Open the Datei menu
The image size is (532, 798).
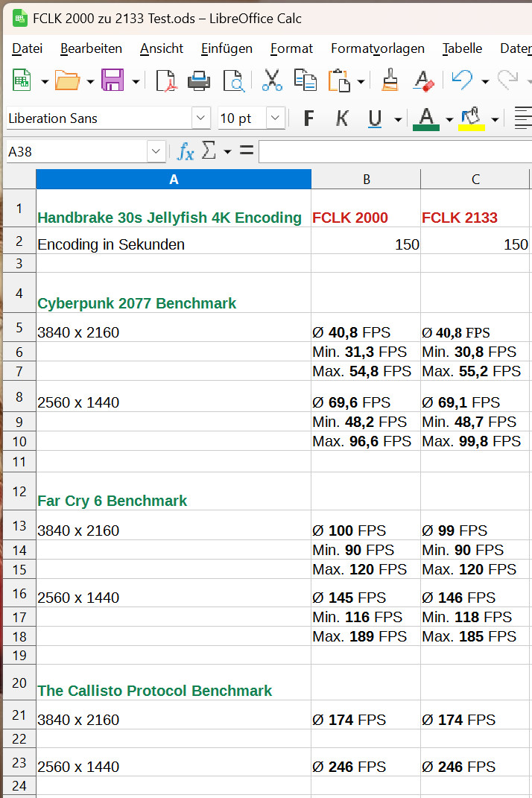click(27, 48)
